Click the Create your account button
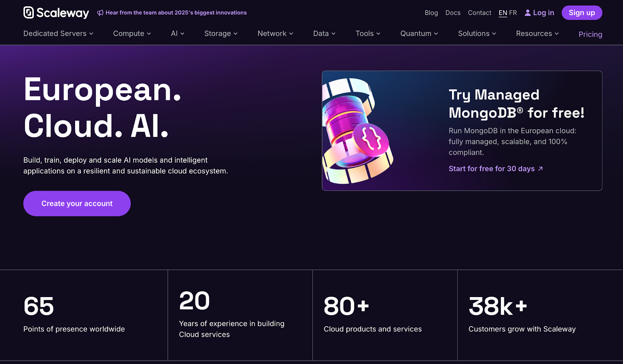 tap(77, 203)
